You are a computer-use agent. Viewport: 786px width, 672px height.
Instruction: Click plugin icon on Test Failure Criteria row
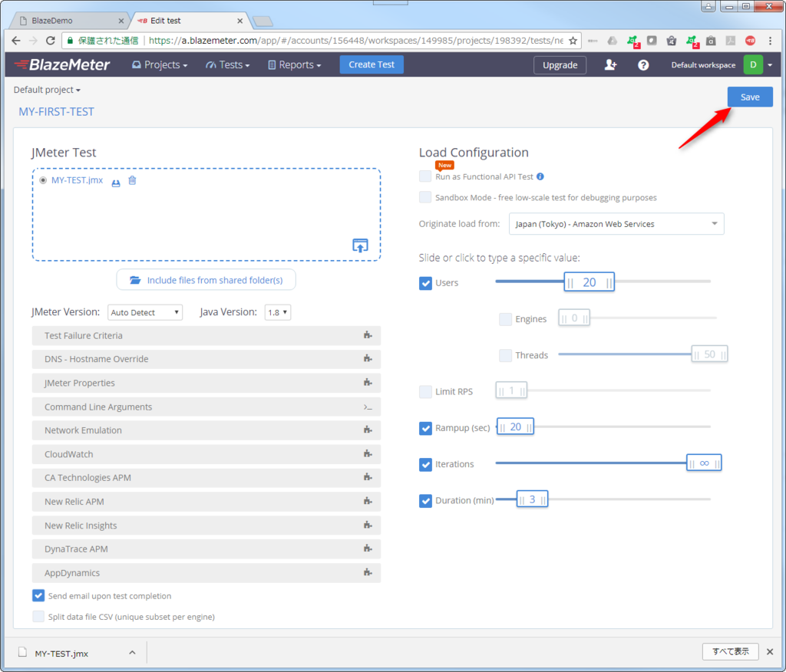[368, 335]
